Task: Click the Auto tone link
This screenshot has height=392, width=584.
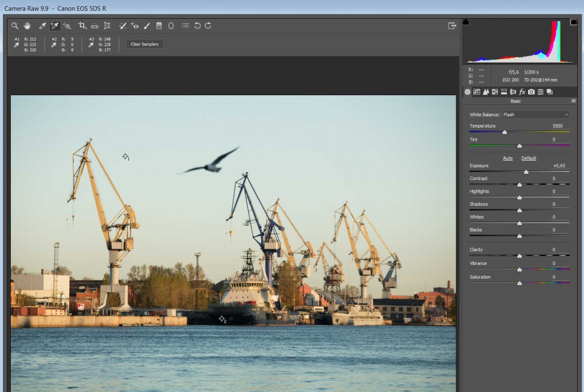Action: (x=508, y=158)
